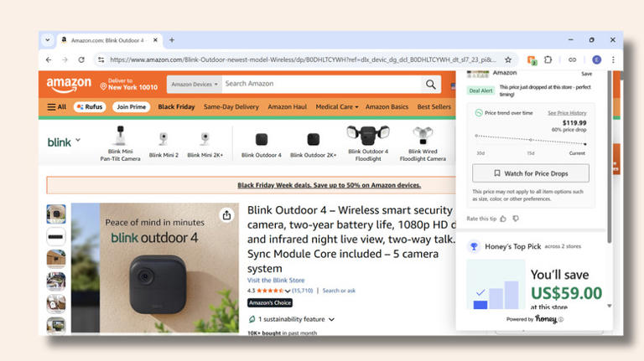Submit search with magnifier button
This screenshot has height=361, width=644.
[x=431, y=84]
